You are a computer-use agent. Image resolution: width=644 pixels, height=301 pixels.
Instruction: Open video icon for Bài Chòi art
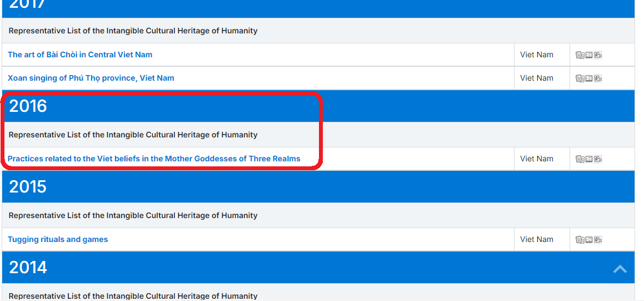pyautogui.click(x=598, y=55)
